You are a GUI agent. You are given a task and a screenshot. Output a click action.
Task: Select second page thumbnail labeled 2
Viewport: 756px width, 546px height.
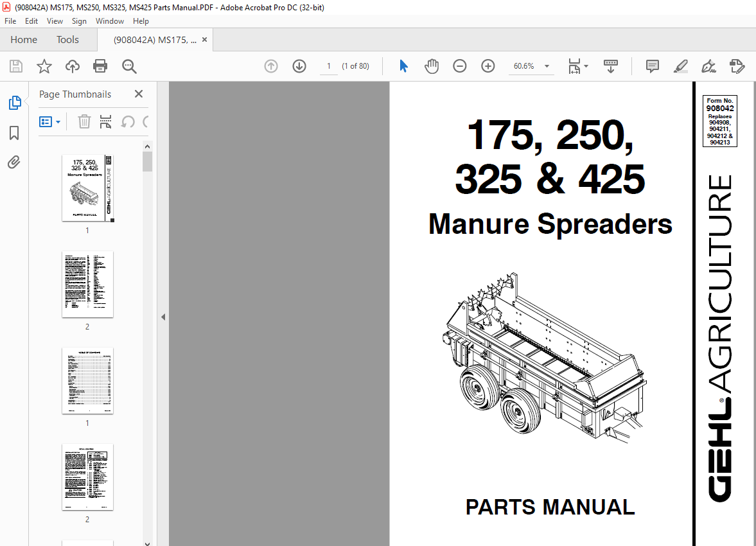[x=88, y=285]
